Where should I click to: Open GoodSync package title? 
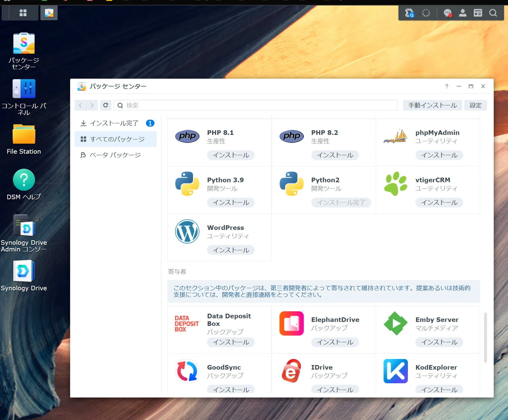tap(224, 367)
